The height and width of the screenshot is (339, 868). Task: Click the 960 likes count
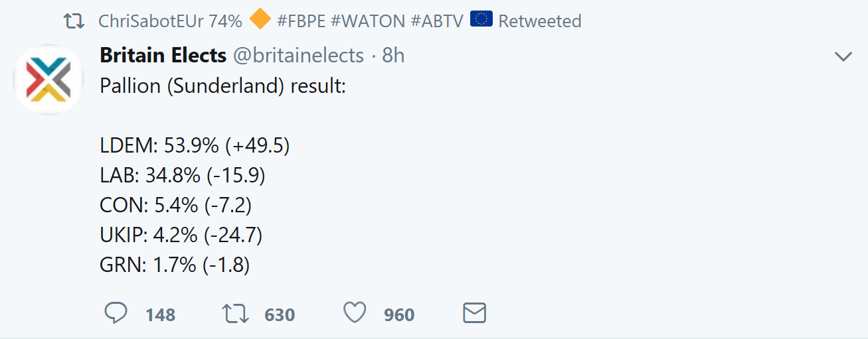point(399,314)
